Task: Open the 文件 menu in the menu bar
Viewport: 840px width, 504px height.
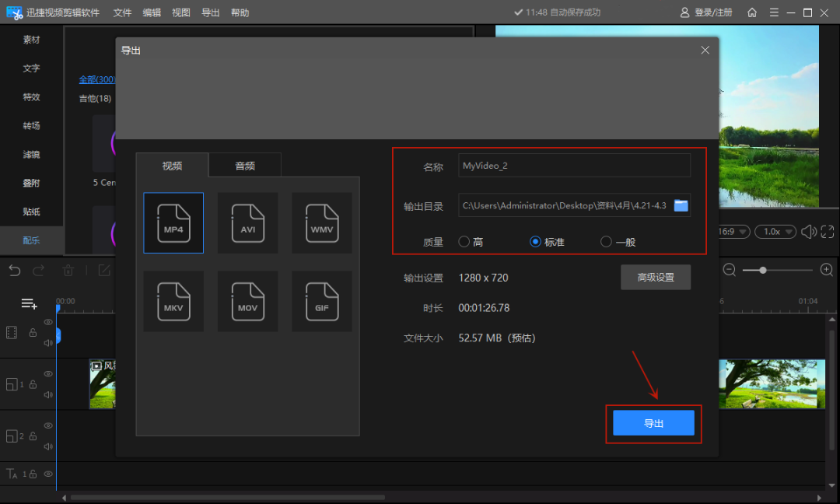Action: pos(122,12)
